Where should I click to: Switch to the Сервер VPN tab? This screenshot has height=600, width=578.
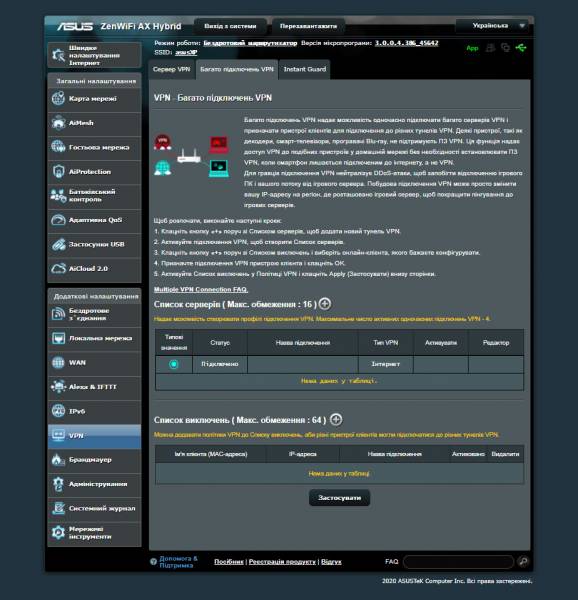(x=172, y=69)
